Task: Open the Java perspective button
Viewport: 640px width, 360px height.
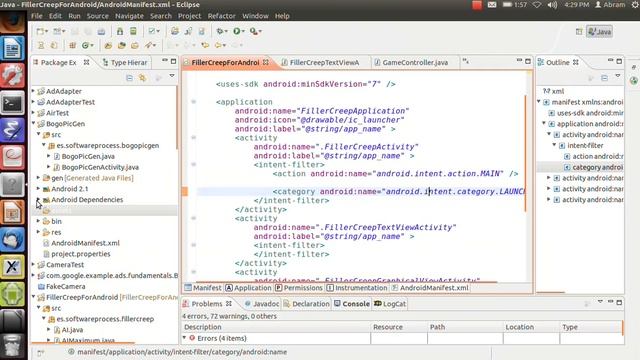Action: [x=600, y=32]
